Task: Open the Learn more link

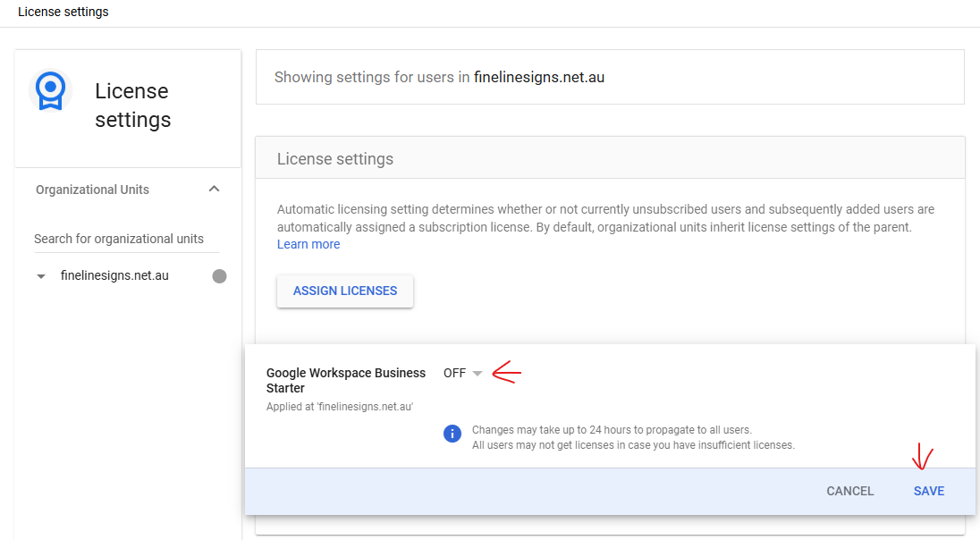Action: click(308, 244)
